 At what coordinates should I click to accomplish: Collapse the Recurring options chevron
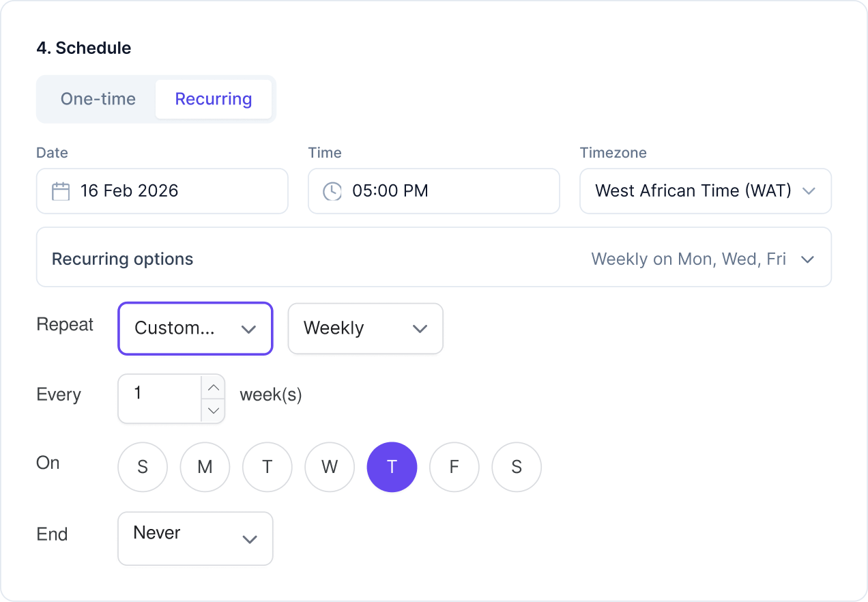click(x=808, y=259)
